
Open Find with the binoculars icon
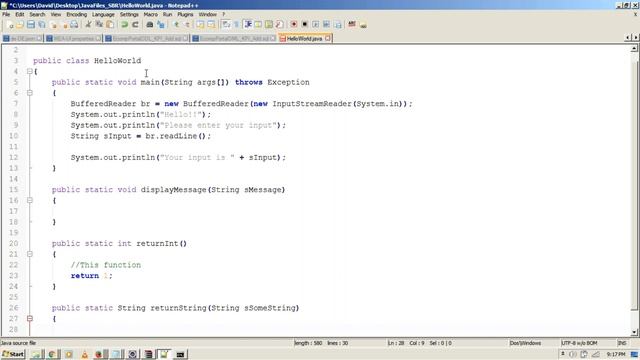click(x=150, y=25)
